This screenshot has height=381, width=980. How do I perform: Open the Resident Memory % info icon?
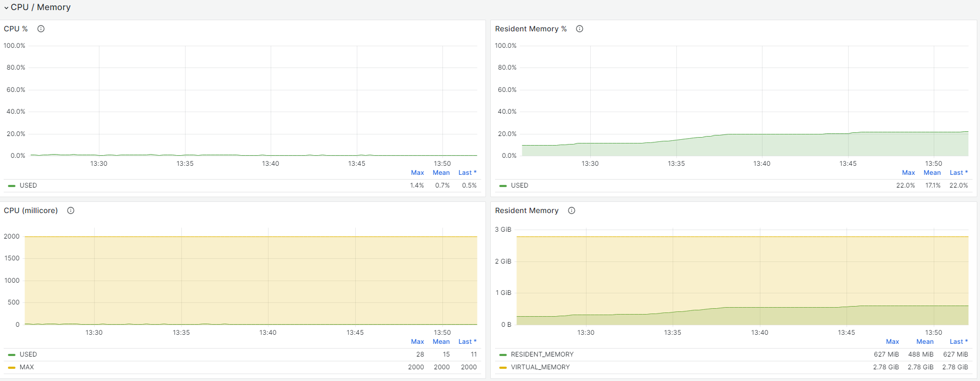pos(580,29)
